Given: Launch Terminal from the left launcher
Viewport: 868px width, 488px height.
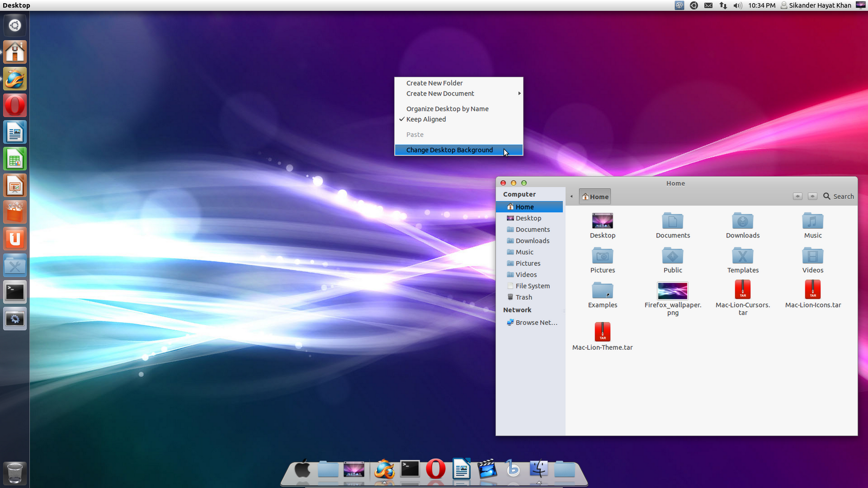Looking at the screenshot, I should coord(15,292).
